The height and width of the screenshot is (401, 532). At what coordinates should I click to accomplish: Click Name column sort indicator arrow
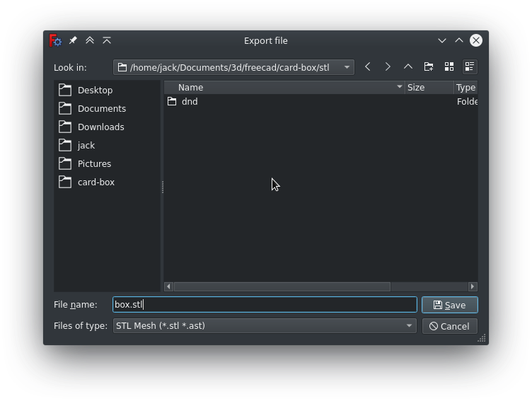[399, 87]
